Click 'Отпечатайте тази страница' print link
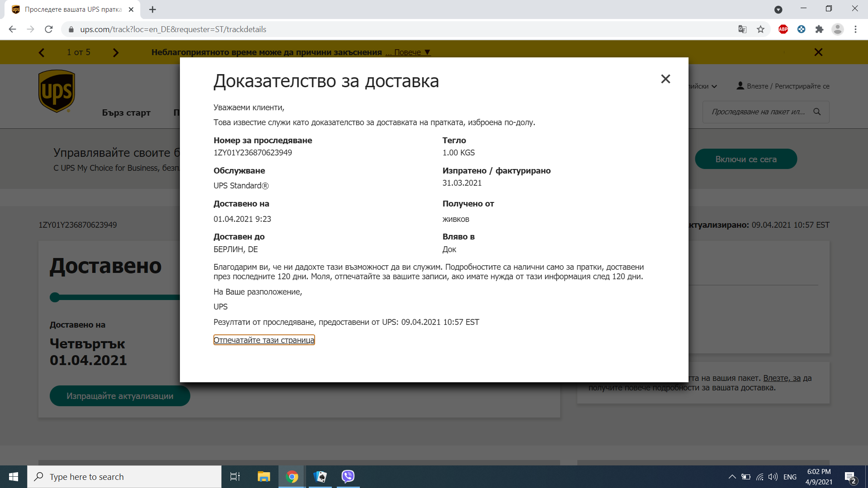 click(x=264, y=340)
